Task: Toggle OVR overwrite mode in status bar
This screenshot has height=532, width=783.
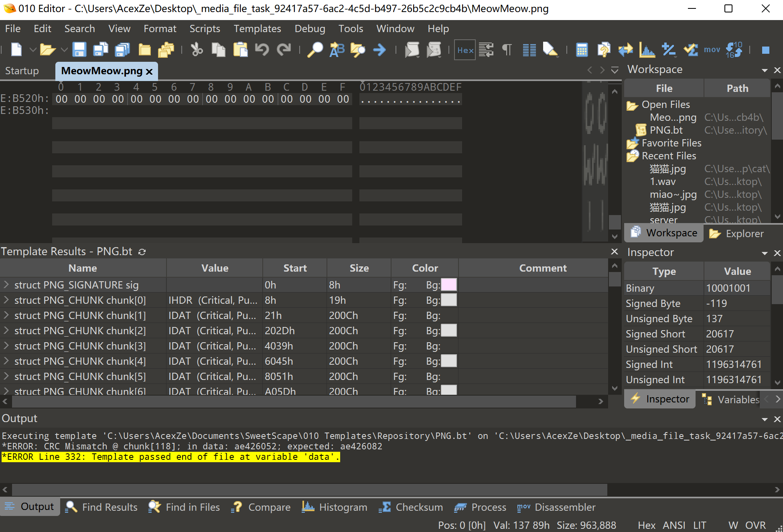Action: pyautogui.click(x=755, y=525)
